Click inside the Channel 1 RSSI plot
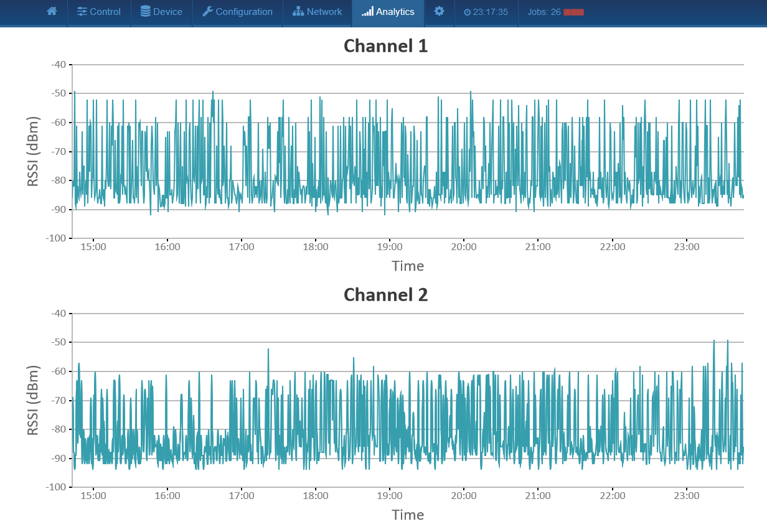Viewport: 767px width, 532px height. (x=408, y=151)
